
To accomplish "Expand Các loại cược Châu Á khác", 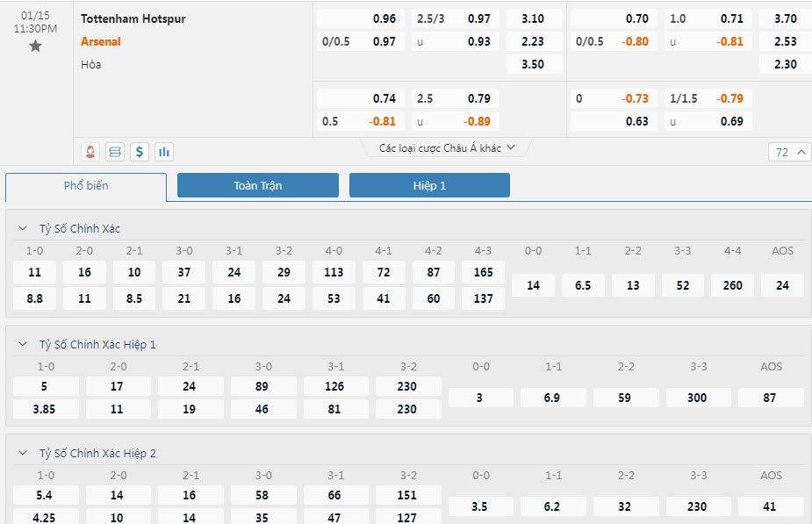I will (447, 148).
